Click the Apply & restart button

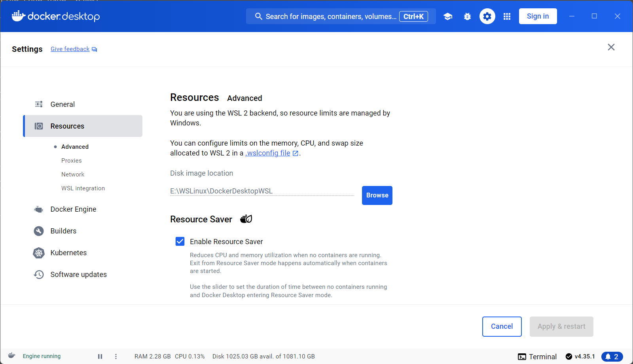tap(561, 326)
